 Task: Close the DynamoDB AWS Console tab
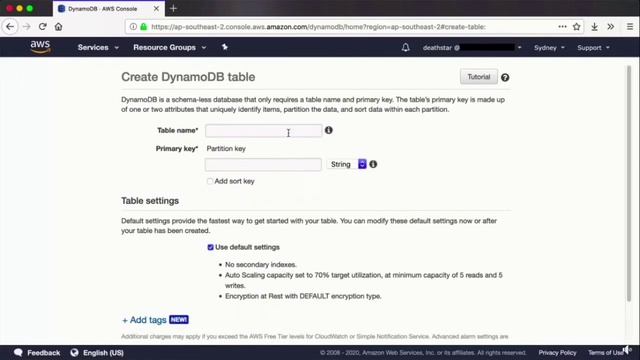156,9
